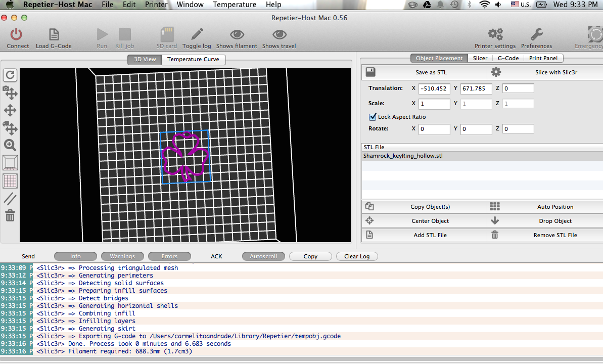Click the Add STL File document icon
The height and width of the screenshot is (364, 603).
coord(369,235)
